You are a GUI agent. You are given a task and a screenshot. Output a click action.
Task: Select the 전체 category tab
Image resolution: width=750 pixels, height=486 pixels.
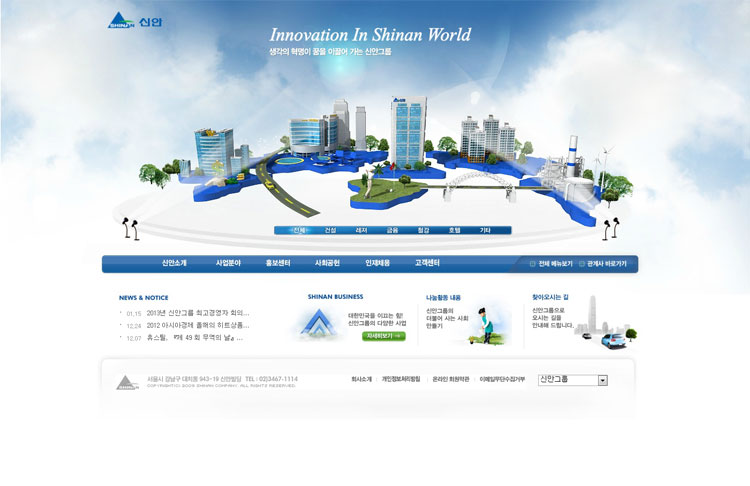(299, 230)
